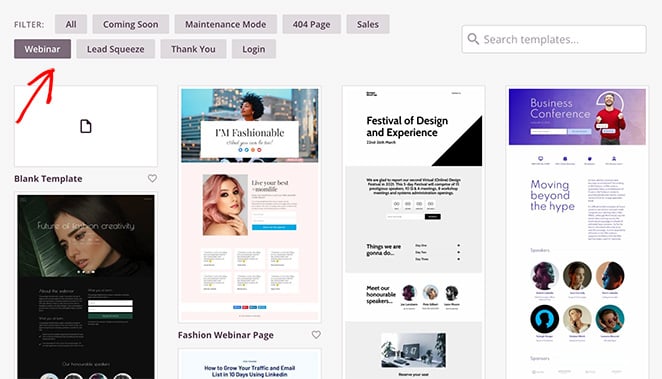Filter by Thank You pages
The height and width of the screenshot is (379, 662).
[x=193, y=49]
